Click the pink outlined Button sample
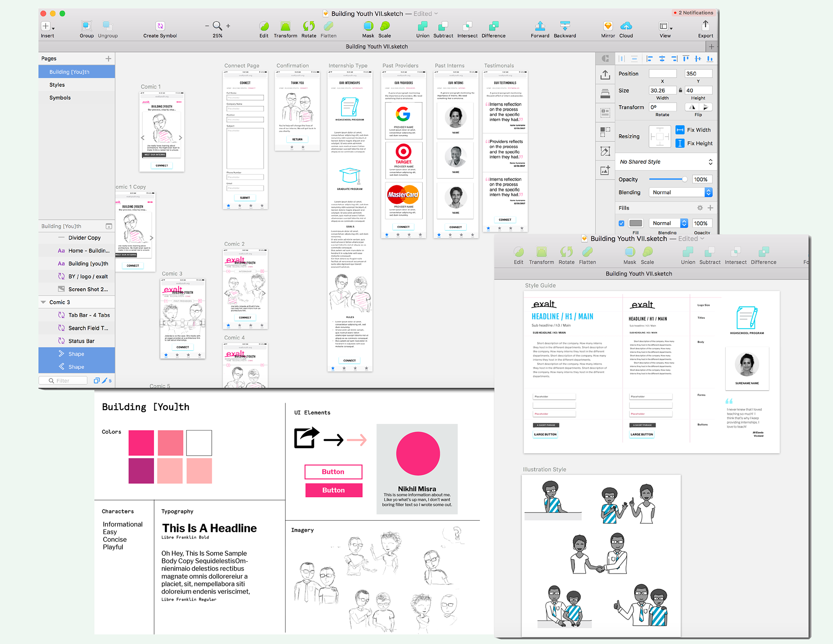Screen dimensions: 833x644 (x=333, y=472)
